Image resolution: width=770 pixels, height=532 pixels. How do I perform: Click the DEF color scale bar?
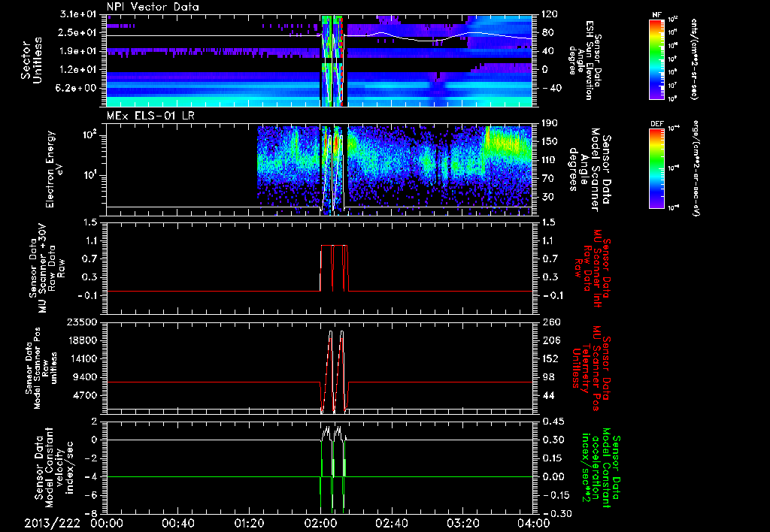point(657,168)
